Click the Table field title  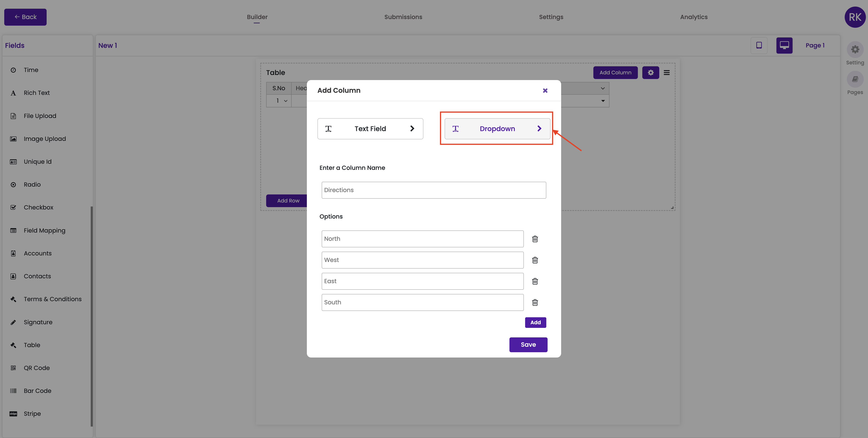pyautogui.click(x=275, y=73)
